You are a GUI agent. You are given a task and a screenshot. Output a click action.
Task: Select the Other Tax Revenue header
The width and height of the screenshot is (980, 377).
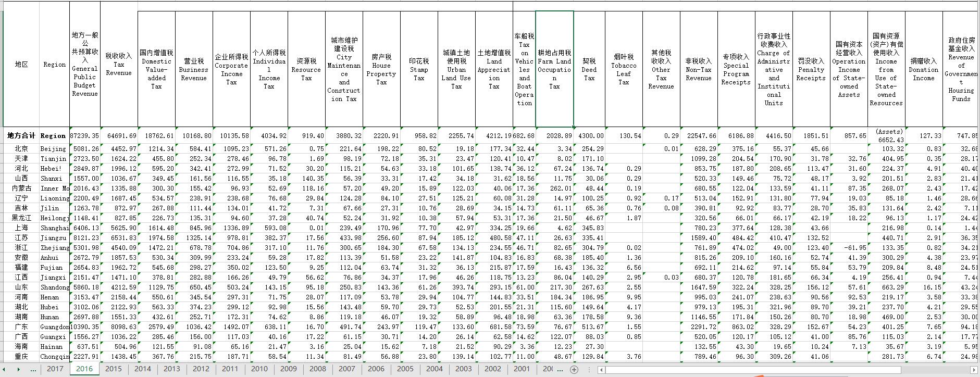[661, 69]
